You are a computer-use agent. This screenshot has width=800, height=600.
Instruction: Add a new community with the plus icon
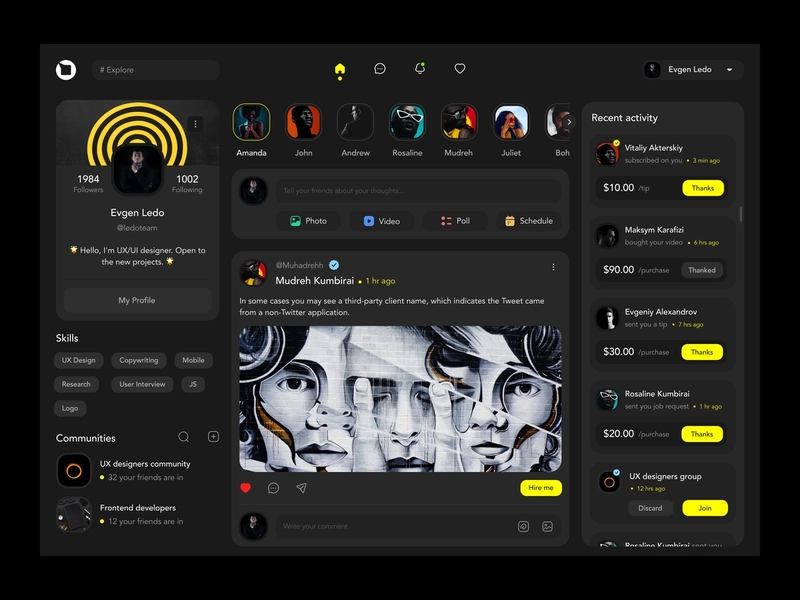pyautogui.click(x=213, y=437)
